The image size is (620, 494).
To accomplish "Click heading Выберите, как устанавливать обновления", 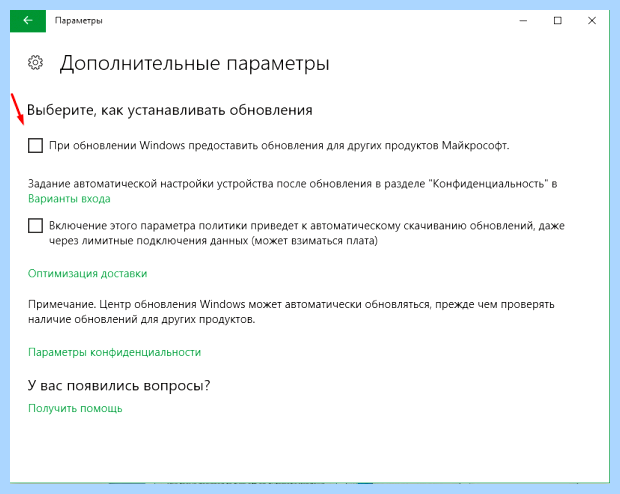I will click(170, 110).
